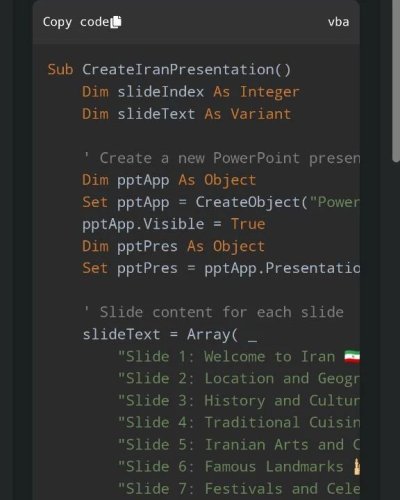The height and width of the screenshot is (500, 400).
Task: Click the Sub CreateIranPresentation() line
Action: pos(169,70)
